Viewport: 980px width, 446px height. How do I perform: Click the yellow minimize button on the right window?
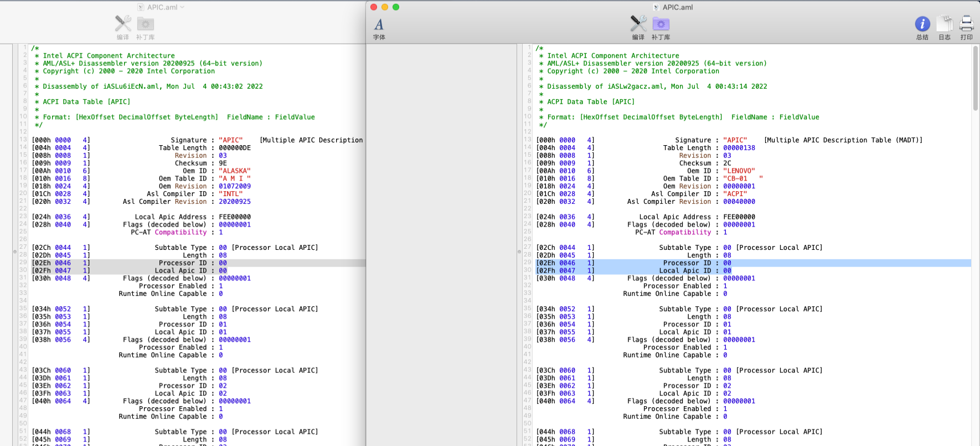coord(385,7)
